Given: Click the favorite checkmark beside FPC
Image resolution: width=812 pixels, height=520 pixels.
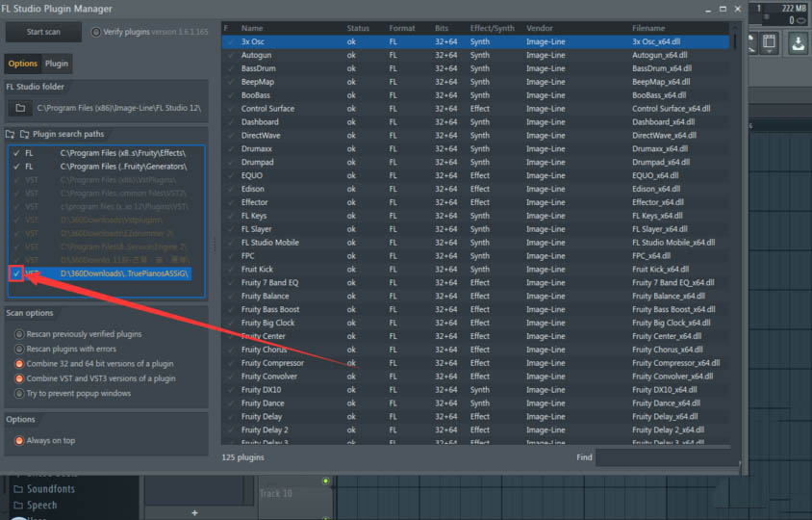Looking at the screenshot, I should pyautogui.click(x=231, y=256).
